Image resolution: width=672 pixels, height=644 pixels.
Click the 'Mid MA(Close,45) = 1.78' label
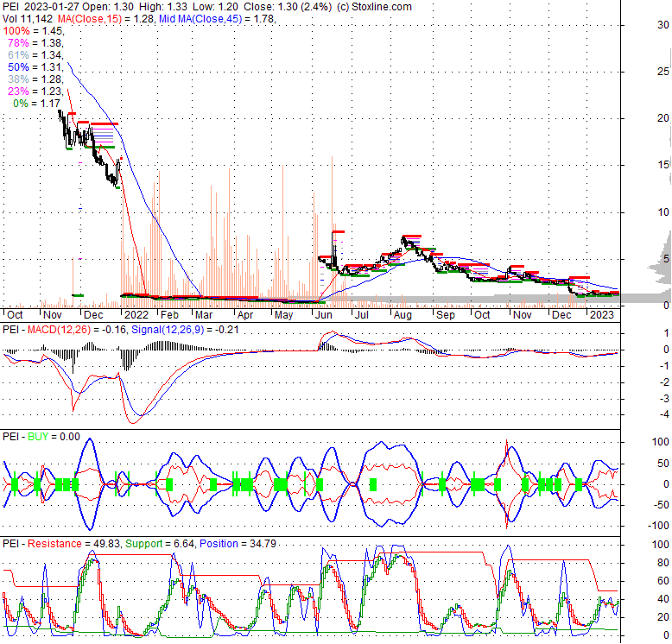pos(217,19)
